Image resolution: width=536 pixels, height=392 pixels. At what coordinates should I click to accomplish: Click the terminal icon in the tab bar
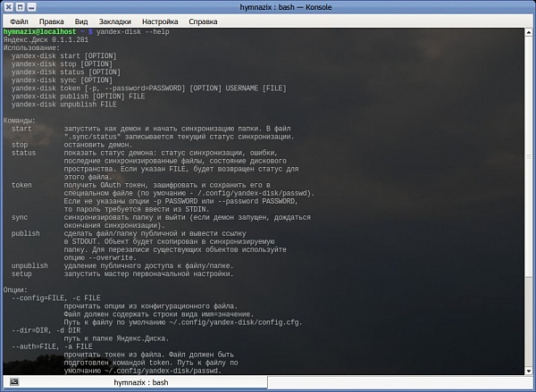point(14,382)
